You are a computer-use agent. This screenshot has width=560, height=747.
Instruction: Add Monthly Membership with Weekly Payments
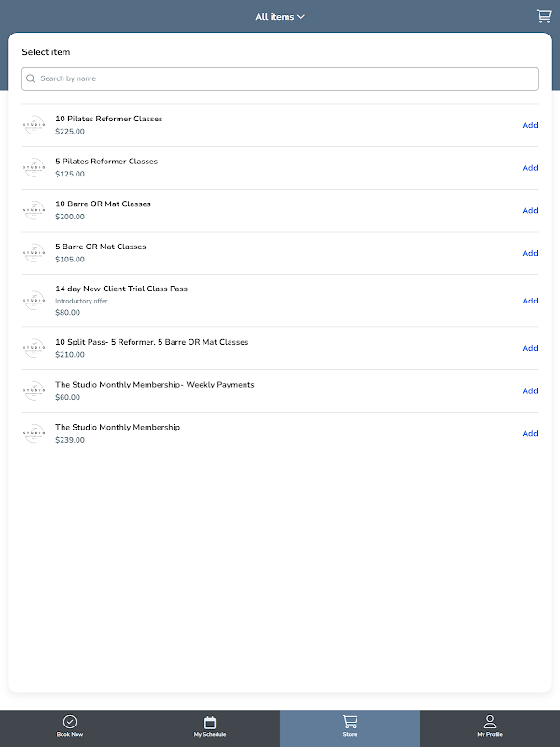[x=530, y=391]
